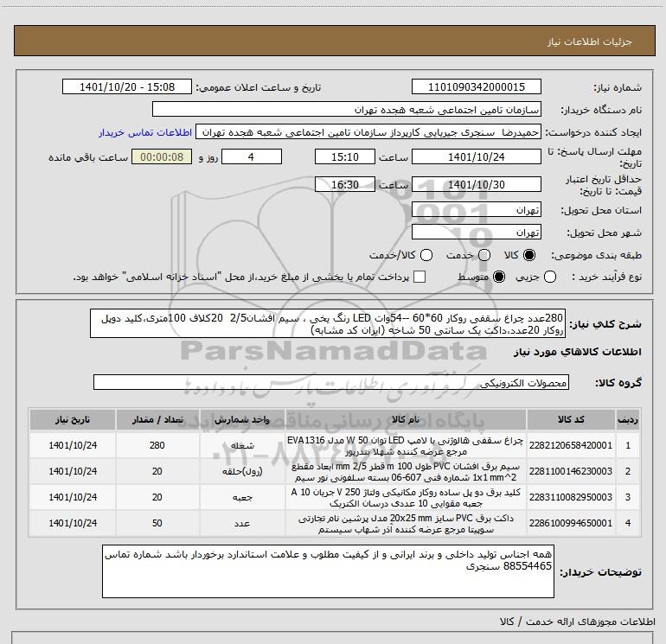Click the request creator name field
This screenshot has width=666, height=644.
click(x=368, y=132)
